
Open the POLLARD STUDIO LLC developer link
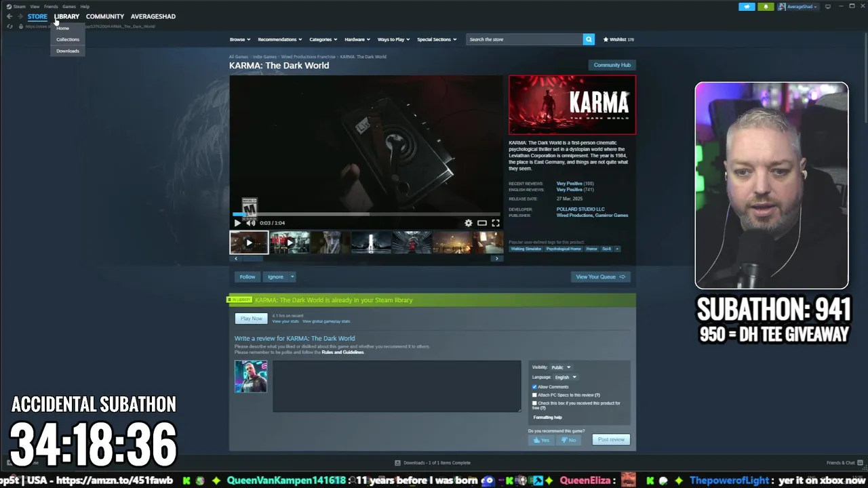[x=580, y=209]
